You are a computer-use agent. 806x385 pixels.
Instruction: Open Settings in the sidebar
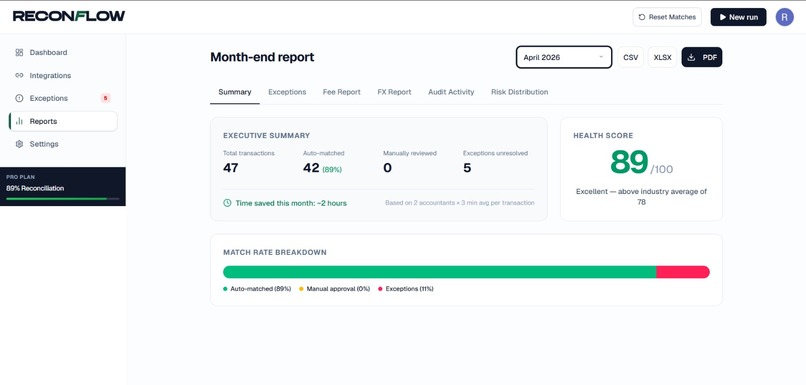(63, 144)
